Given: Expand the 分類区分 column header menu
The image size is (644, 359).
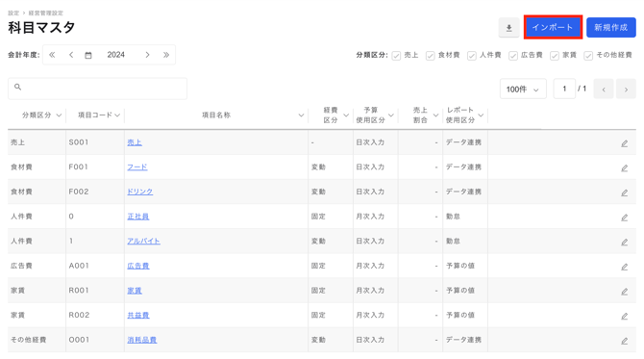Looking at the screenshot, I should point(59,115).
